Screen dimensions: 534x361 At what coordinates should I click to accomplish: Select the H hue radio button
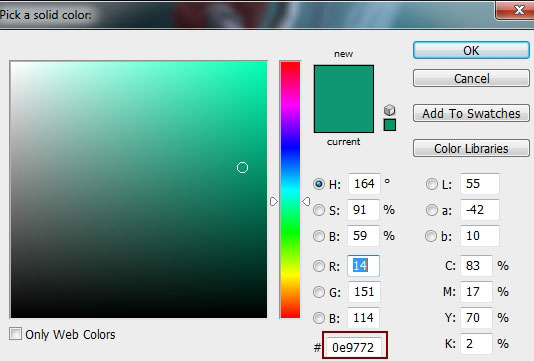pyautogui.click(x=319, y=184)
